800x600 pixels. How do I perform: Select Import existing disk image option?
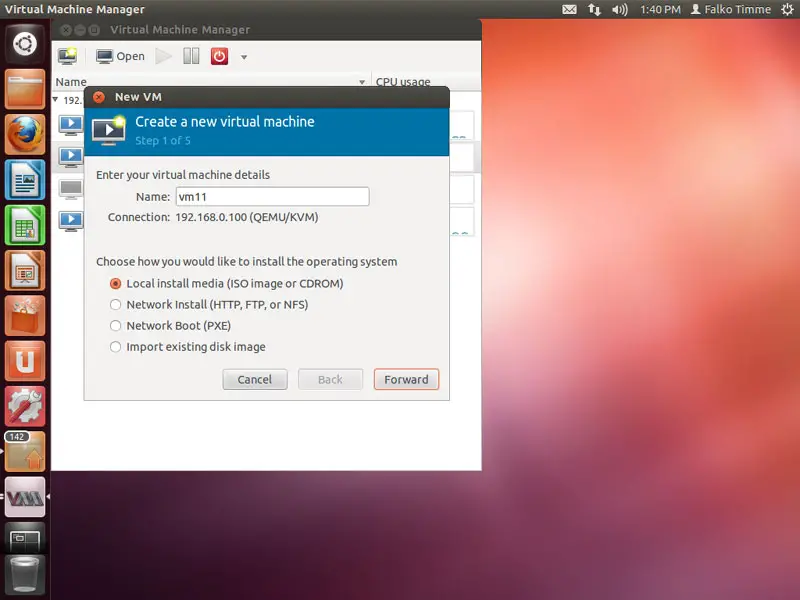[x=115, y=347]
